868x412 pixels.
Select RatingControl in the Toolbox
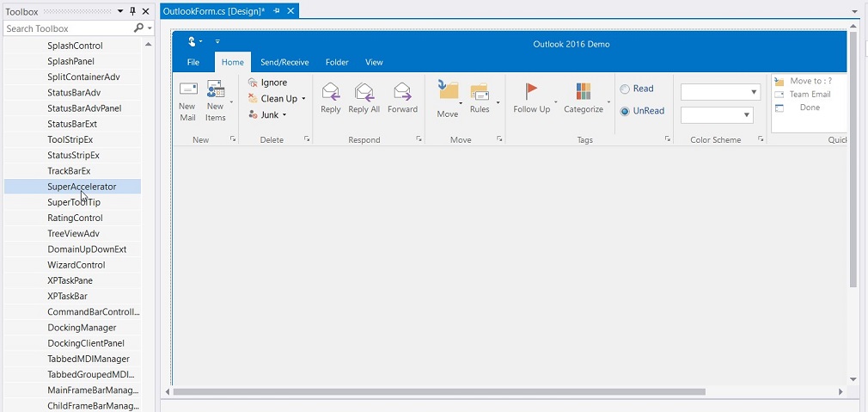click(72, 218)
